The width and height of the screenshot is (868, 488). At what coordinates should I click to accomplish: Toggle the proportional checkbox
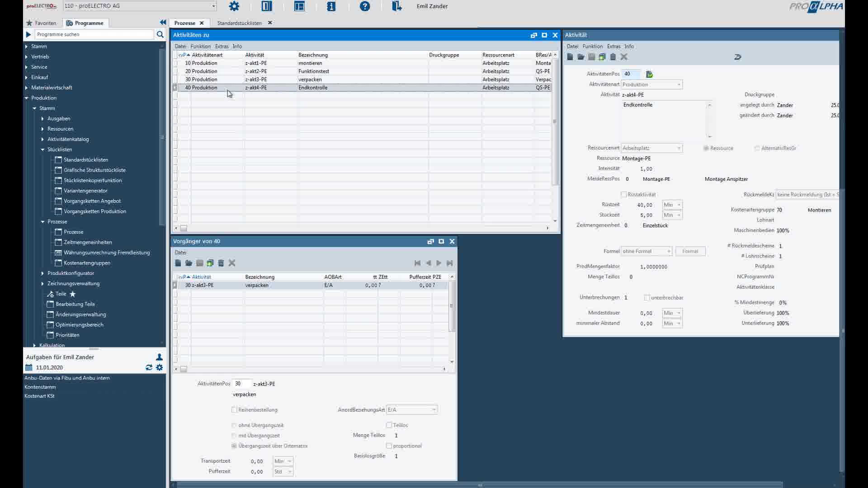389,446
